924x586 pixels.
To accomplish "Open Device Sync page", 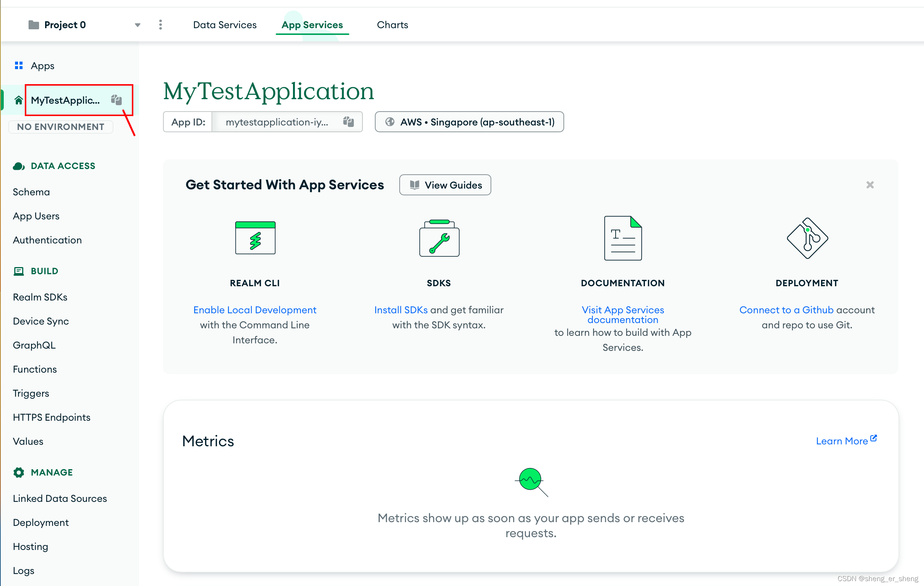I will coord(41,321).
